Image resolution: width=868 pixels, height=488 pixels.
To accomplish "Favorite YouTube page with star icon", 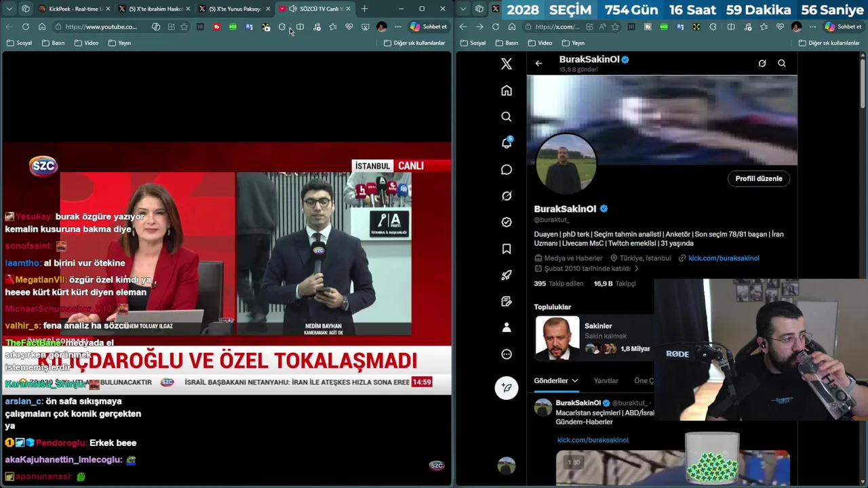I will coord(184,26).
